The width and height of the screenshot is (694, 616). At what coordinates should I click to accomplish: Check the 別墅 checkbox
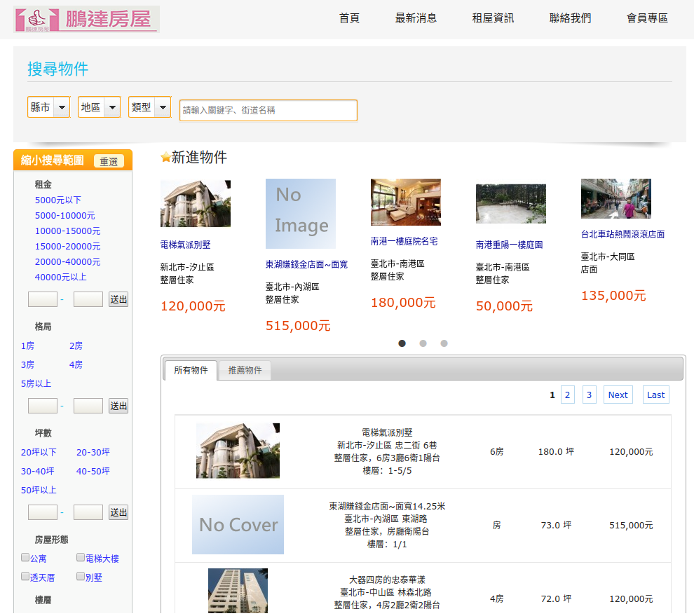(81, 577)
